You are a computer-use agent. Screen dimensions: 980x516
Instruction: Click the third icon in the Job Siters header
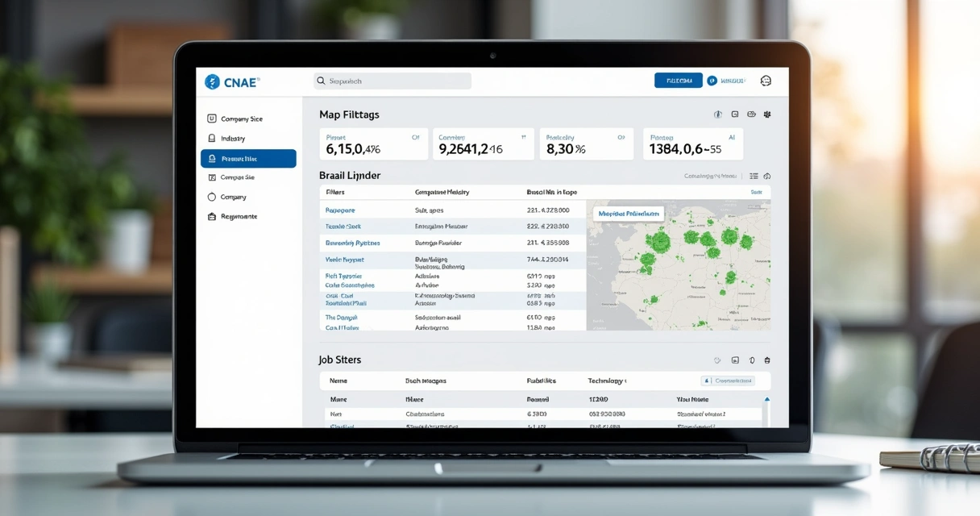point(751,360)
